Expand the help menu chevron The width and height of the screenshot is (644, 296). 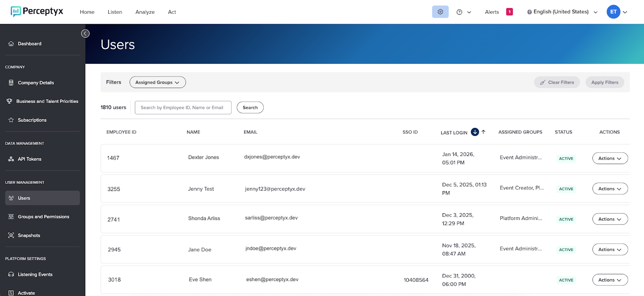coord(469,12)
